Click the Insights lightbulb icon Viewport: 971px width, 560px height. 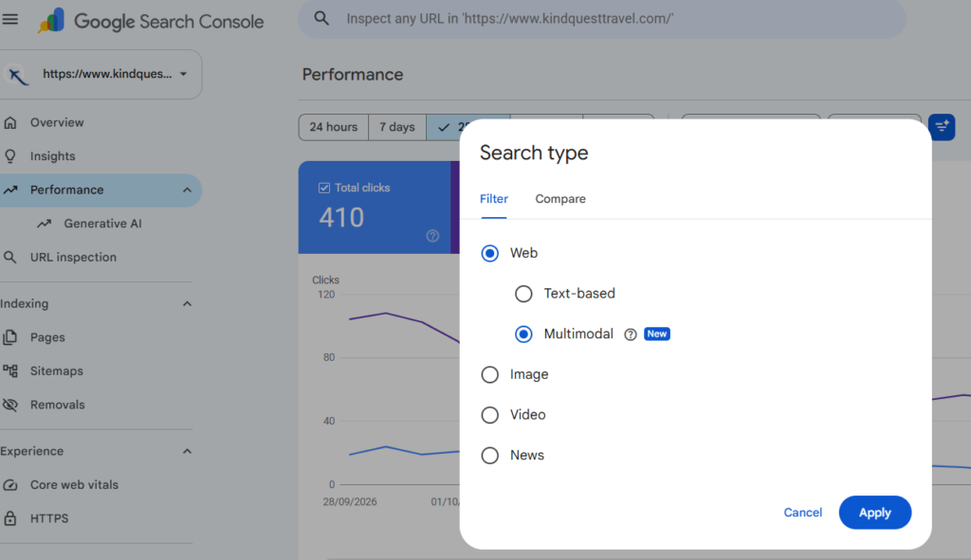[x=10, y=156]
